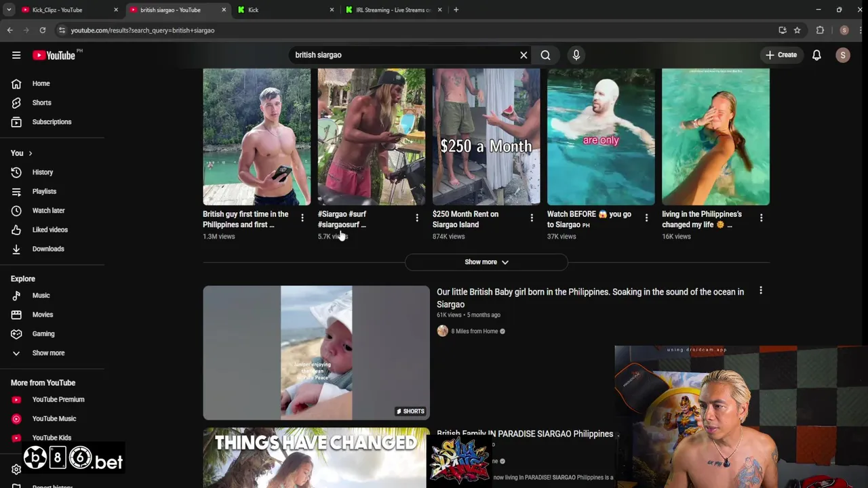Bookmark this page with the star icon
Viewport: 868px width, 488px height.
pyautogui.click(x=797, y=30)
